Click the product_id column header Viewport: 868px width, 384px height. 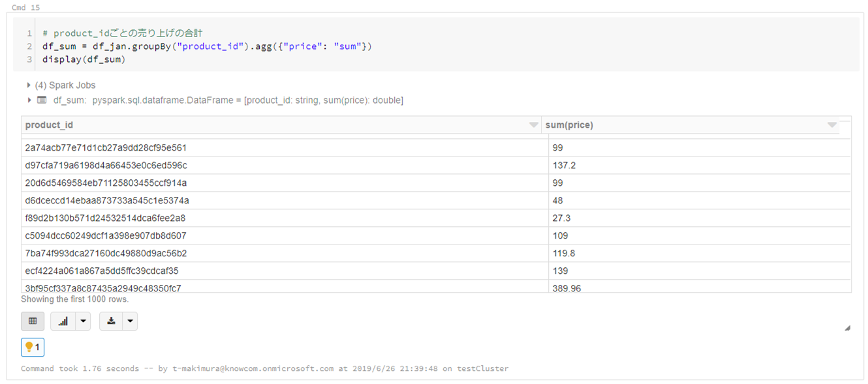(x=49, y=125)
